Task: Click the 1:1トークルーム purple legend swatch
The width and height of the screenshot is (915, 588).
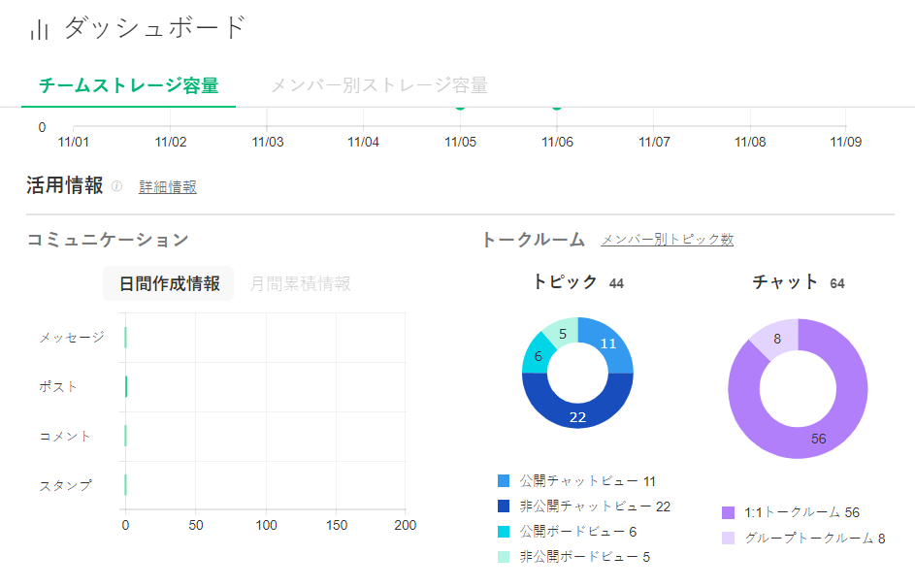Action: [729, 512]
